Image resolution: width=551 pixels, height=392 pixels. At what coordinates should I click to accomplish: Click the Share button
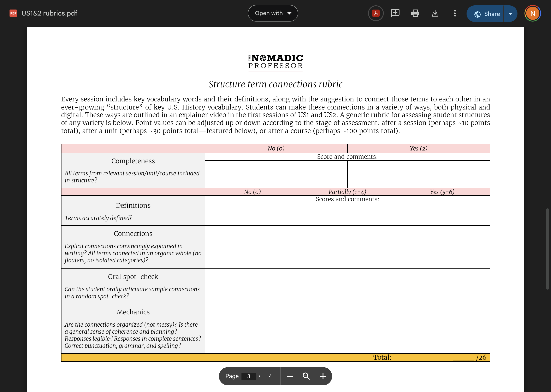click(x=485, y=14)
